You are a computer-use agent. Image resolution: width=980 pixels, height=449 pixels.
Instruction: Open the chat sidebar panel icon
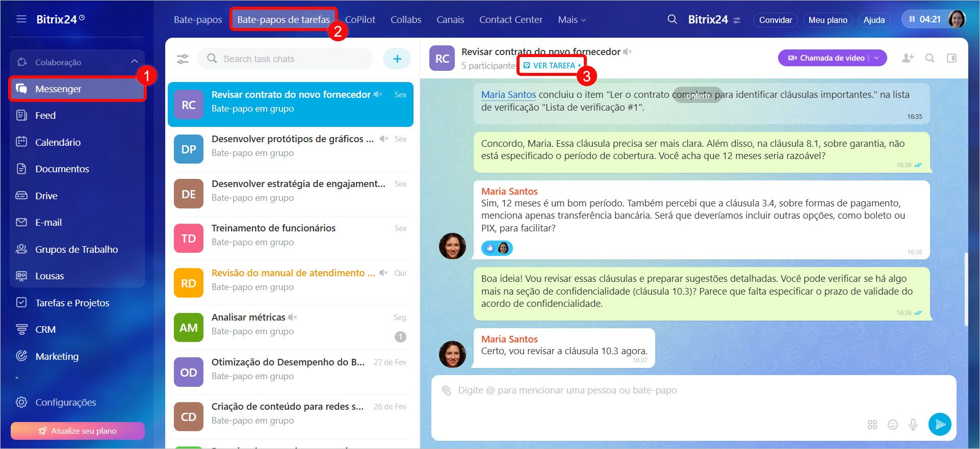point(951,58)
